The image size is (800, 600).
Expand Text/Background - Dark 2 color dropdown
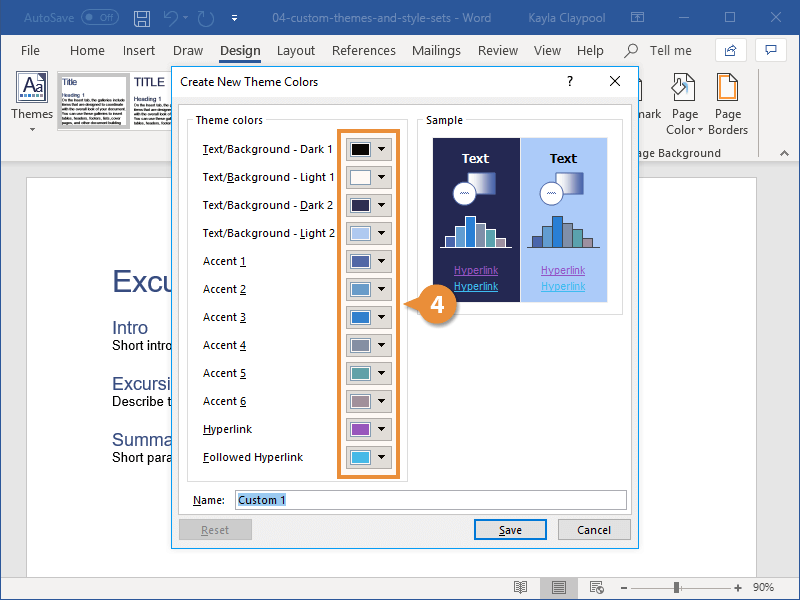[x=382, y=205]
